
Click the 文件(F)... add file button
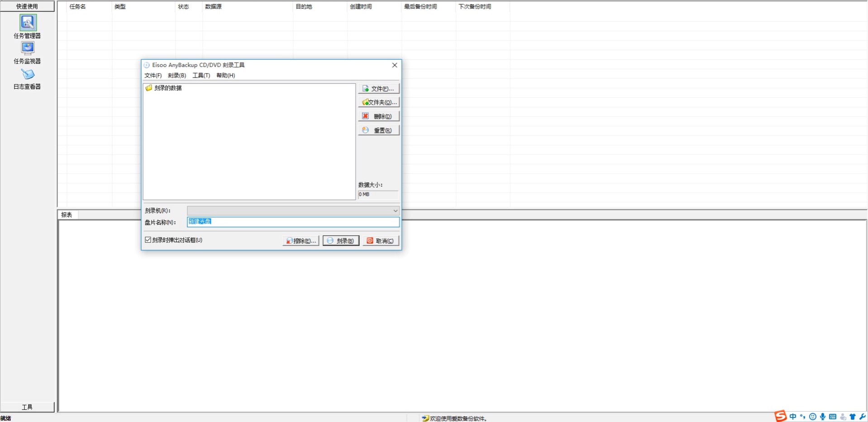[x=379, y=89]
